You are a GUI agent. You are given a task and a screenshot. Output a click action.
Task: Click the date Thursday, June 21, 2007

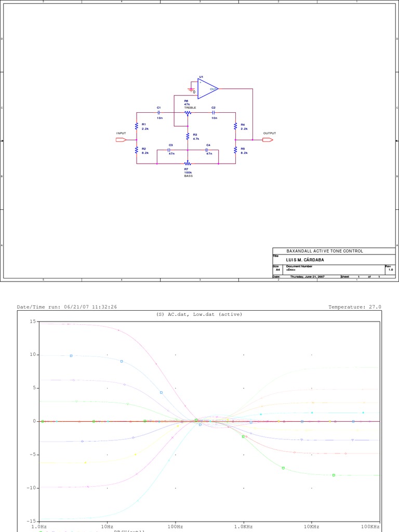click(308, 277)
